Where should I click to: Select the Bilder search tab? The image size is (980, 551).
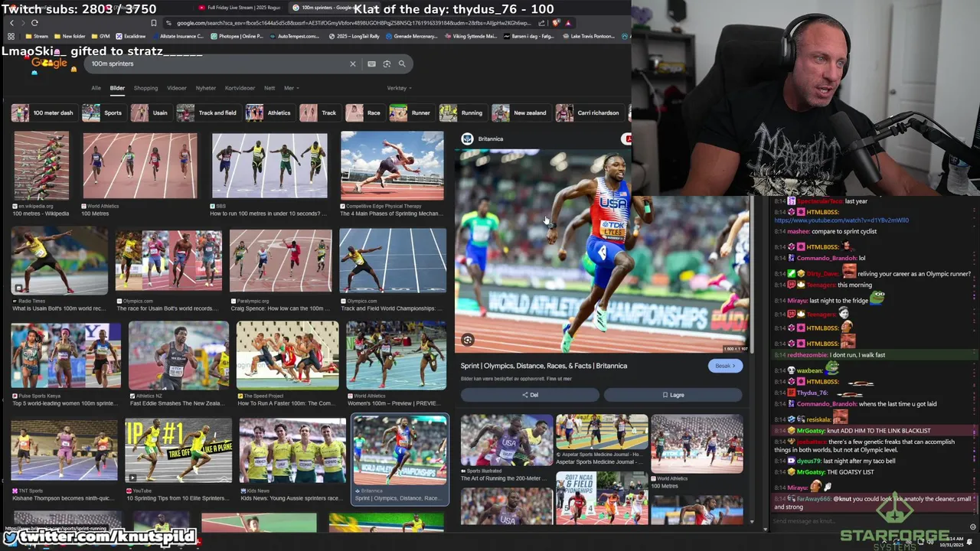coord(117,88)
